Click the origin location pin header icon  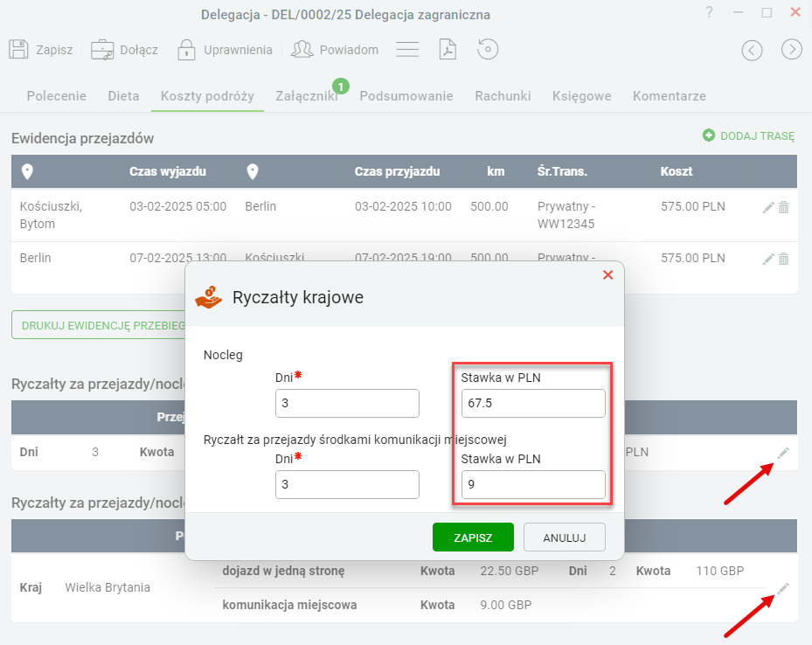pyautogui.click(x=27, y=171)
